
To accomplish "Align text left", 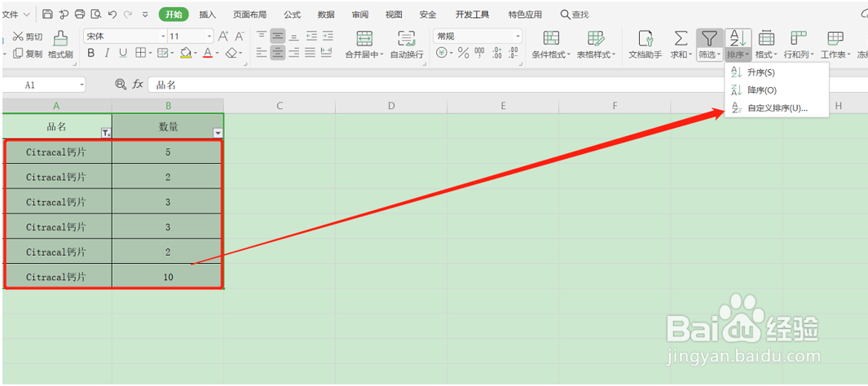I will pyautogui.click(x=262, y=53).
